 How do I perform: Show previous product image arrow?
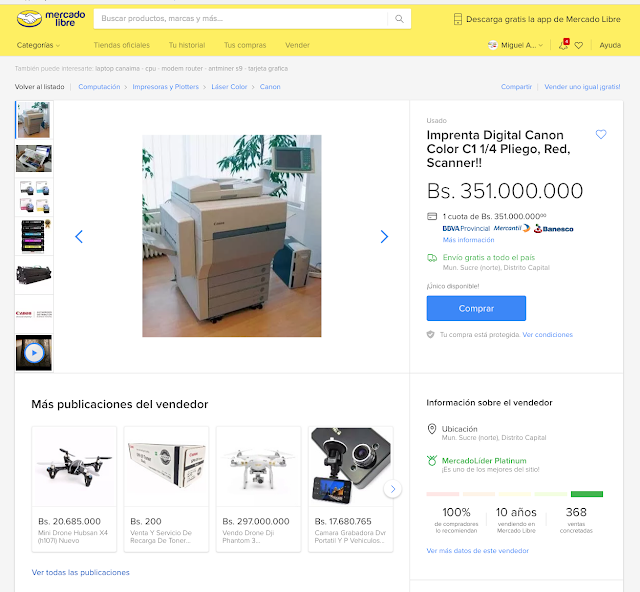coord(79,236)
